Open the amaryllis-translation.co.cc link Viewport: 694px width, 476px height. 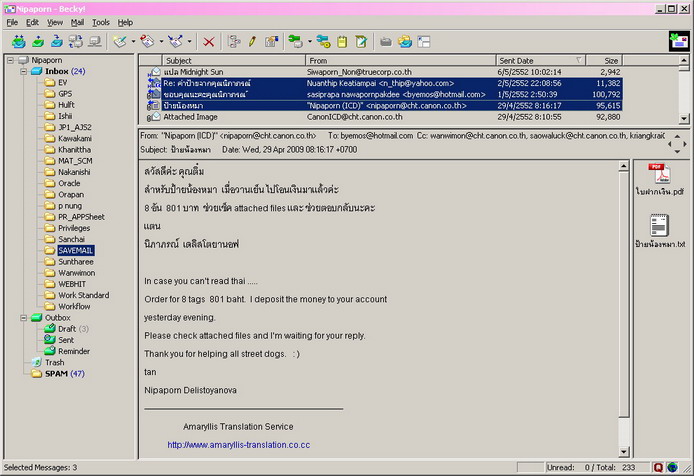pyautogui.click(x=239, y=445)
